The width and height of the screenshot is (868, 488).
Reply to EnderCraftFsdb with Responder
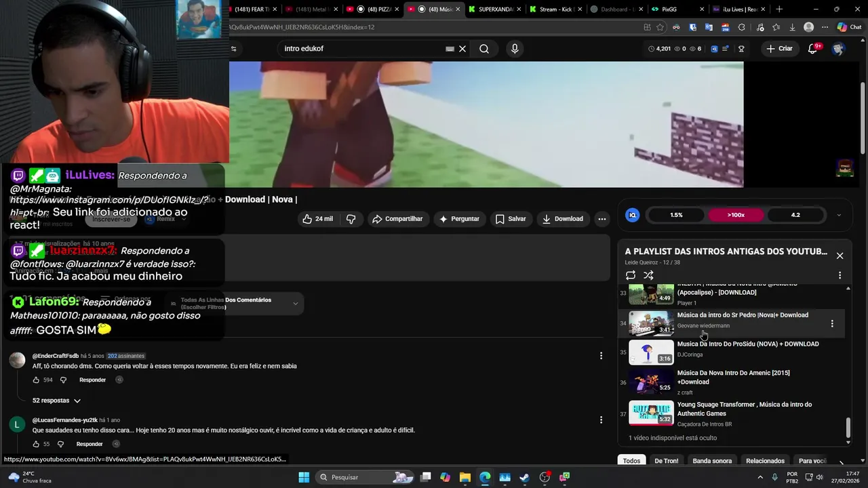click(92, 380)
